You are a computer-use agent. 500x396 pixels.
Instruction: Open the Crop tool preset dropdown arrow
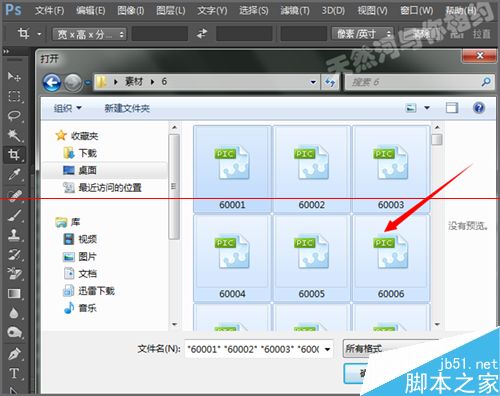coord(39,34)
